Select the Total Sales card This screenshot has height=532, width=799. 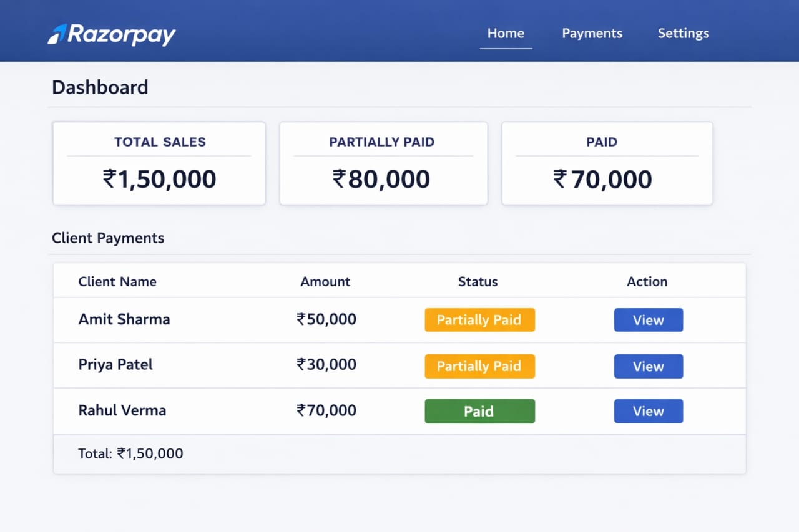pos(159,163)
